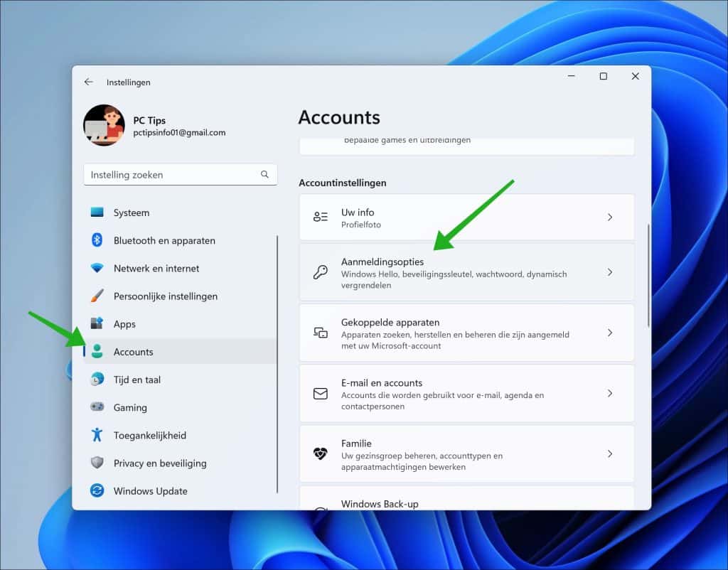Screen dimensions: 728x570
Task: Expand E-mail en accounts chevron
Action: 609,393
